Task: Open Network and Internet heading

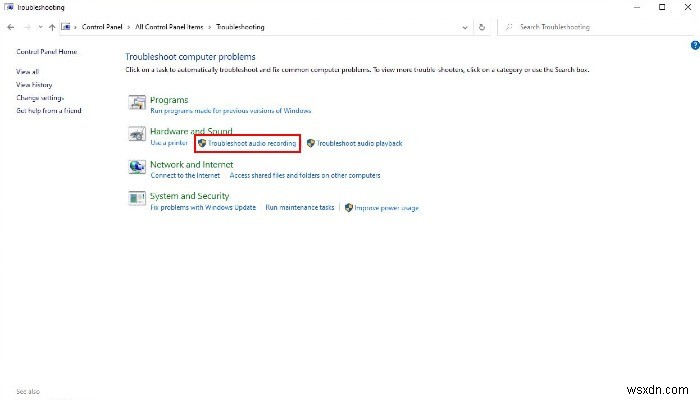Action: pyautogui.click(x=192, y=164)
